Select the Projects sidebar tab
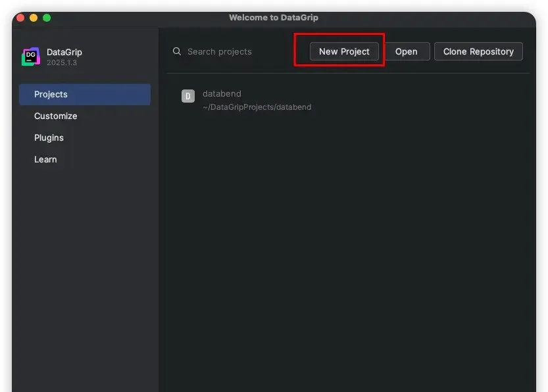This screenshot has width=548, height=392. click(85, 94)
